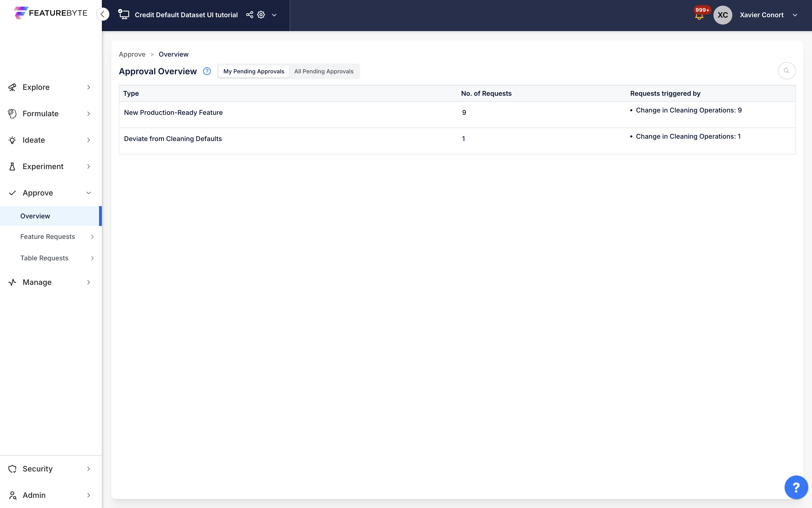The image size is (812, 508).
Task: Click the Approval Overview help question icon
Action: [207, 71]
